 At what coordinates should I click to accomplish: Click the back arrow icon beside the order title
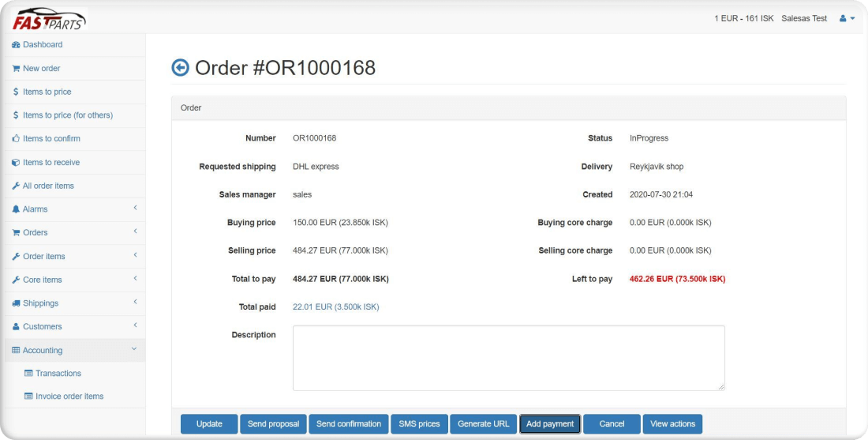click(180, 68)
